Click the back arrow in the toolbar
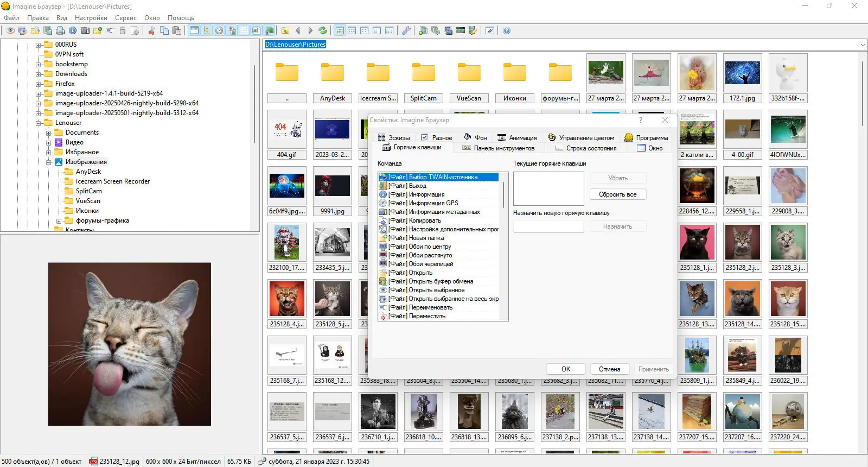The width and height of the screenshot is (868, 467). [297, 30]
